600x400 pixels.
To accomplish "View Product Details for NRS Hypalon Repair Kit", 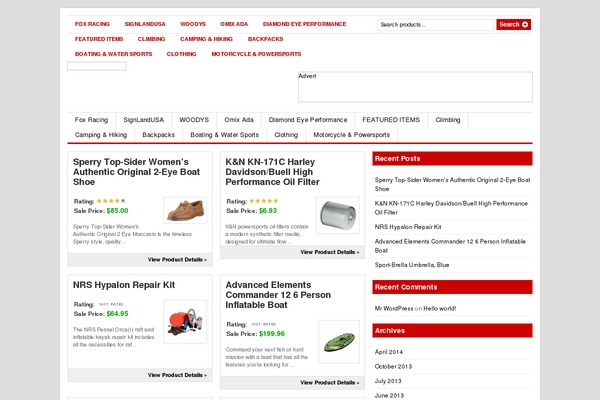I will (177, 375).
